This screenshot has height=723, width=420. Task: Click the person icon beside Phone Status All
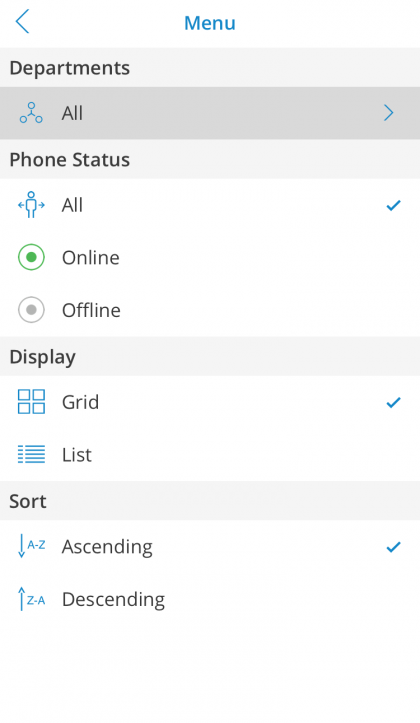[x=31, y=205]
